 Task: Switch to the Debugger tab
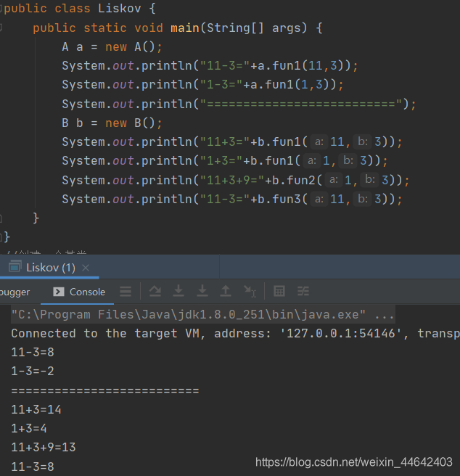point(15,292)
